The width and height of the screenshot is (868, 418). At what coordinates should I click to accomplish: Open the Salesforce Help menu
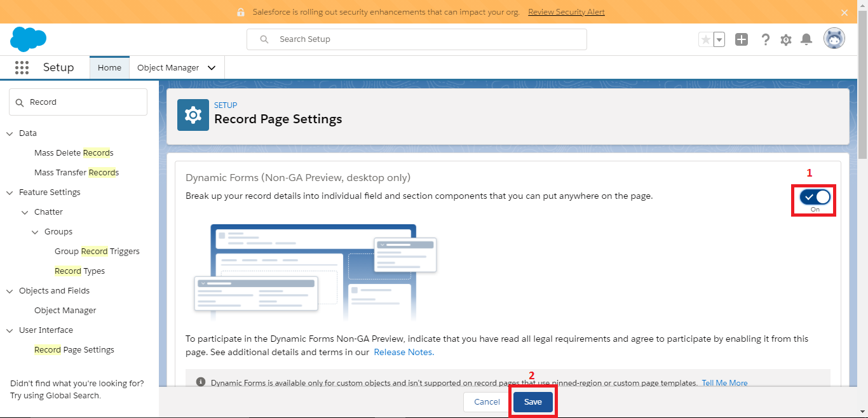tap(766, 39)
